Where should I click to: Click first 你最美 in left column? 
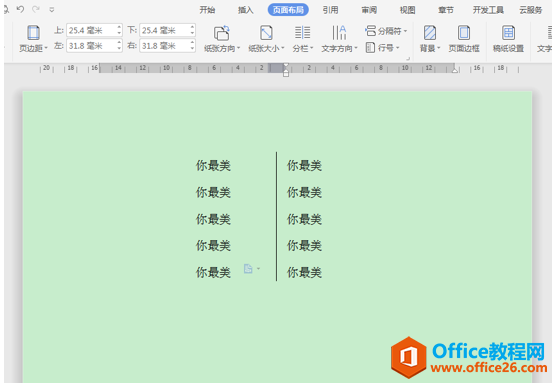point(213,166)
